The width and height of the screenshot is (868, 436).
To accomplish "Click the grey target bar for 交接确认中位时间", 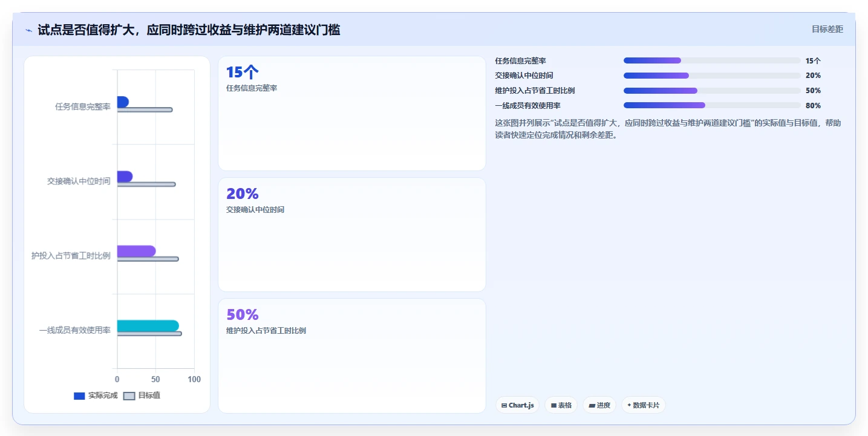I will (146, 184).
